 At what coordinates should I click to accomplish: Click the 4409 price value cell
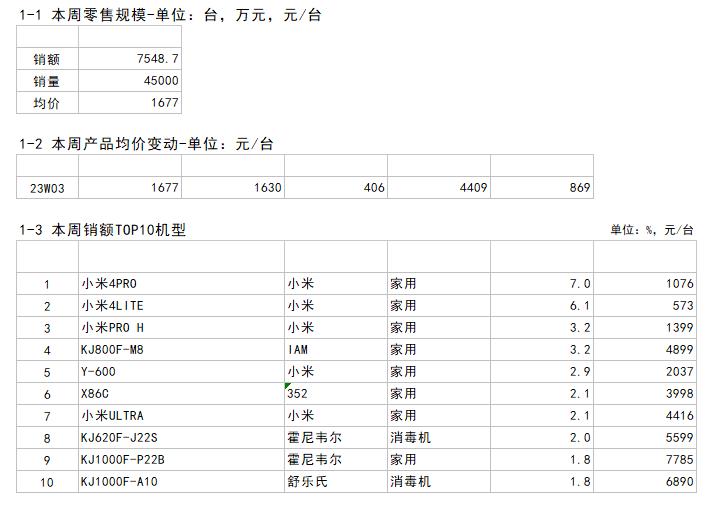tap(439, 188)
